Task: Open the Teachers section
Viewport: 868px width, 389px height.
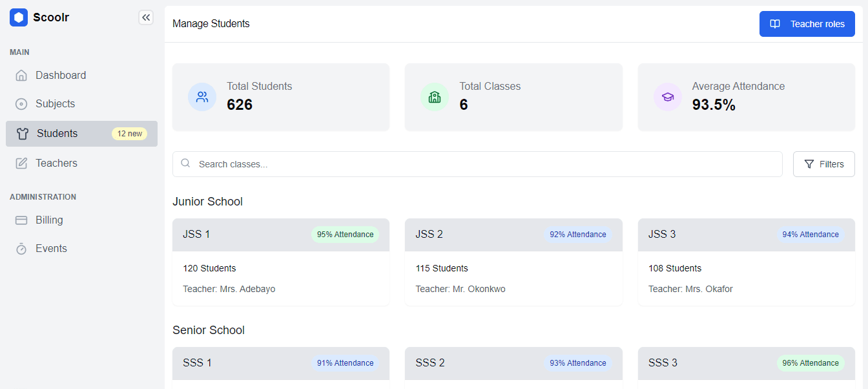Action: (x=81, y=163)
